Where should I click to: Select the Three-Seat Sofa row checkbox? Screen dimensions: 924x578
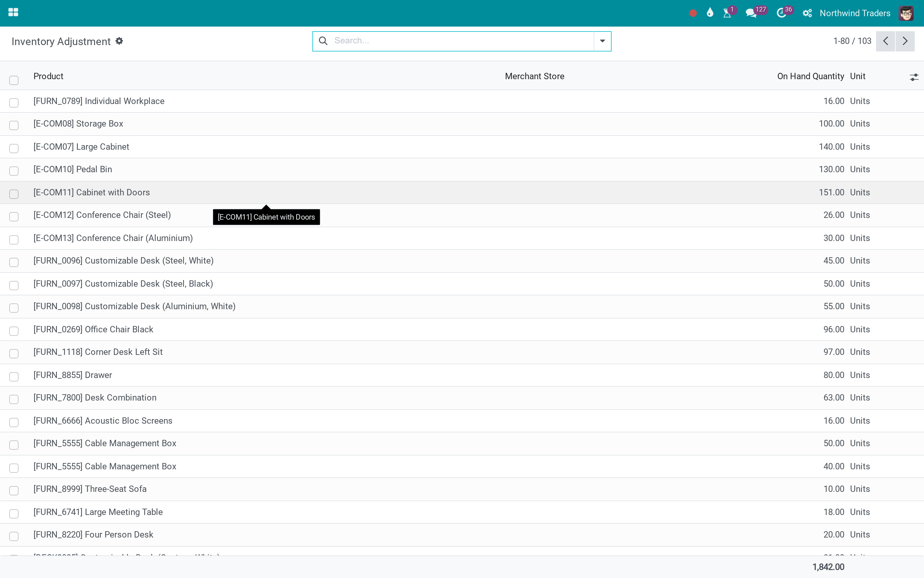tap(14, 490)
